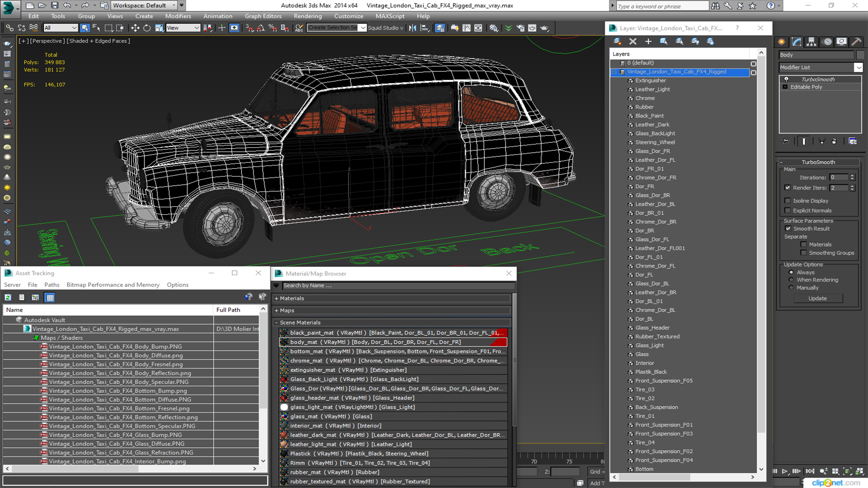Click the Play Animation button
The height and width of the screenshot is (488, 868).
click(785, 471)
